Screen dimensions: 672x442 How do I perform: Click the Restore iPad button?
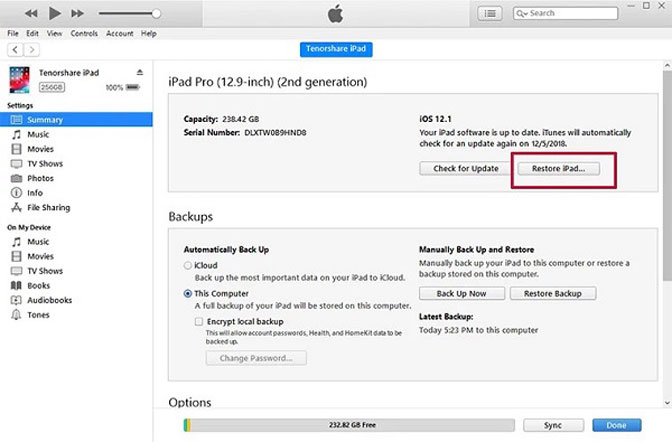[x=558, y=168]
